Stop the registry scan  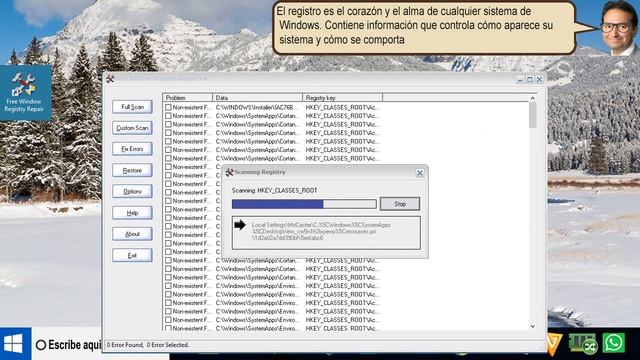coord(400,204)
